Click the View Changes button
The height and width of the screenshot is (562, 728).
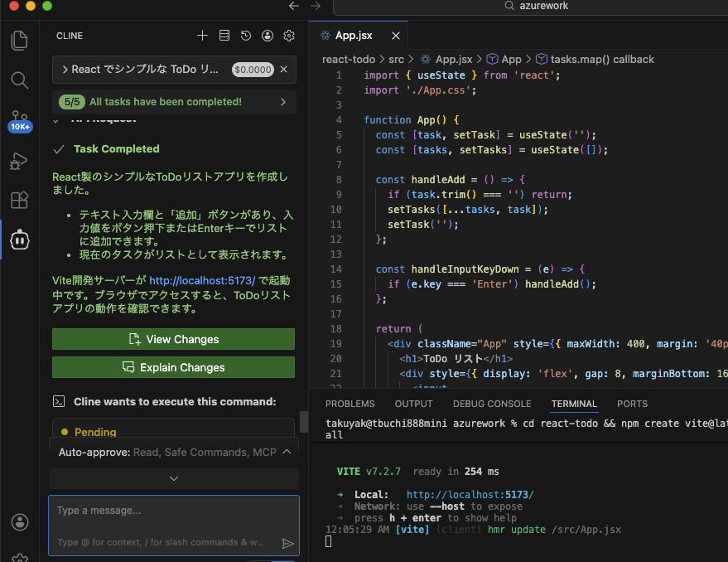(x=172, y=339)
